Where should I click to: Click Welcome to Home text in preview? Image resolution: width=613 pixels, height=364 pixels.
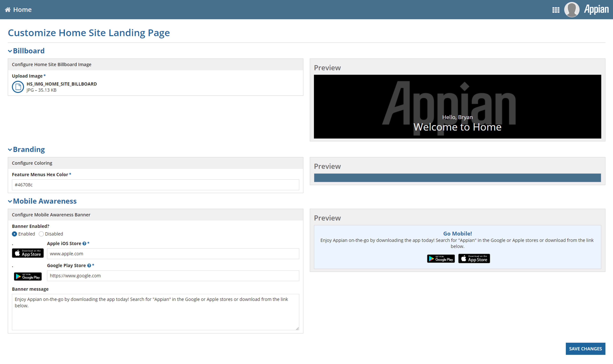click(457, 127)
